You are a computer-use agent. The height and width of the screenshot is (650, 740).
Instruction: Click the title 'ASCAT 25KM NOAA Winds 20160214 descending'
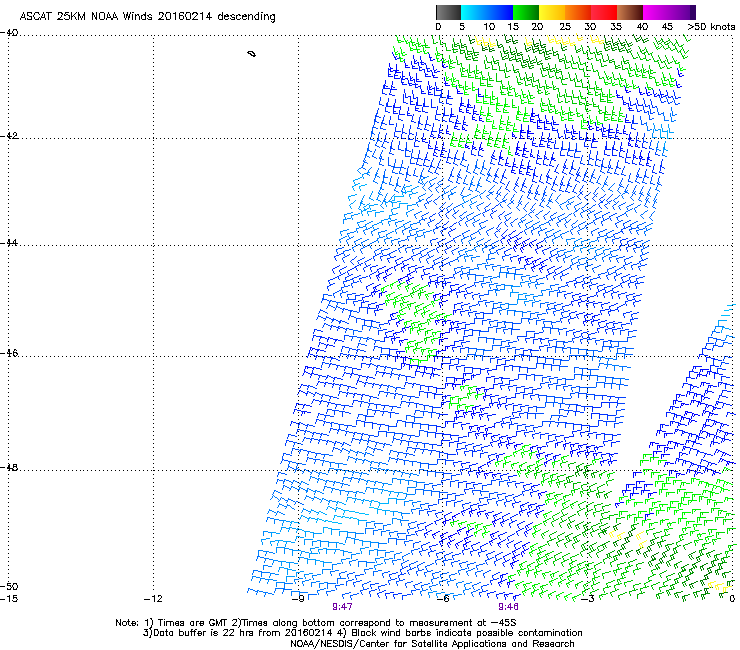click(147, 16)
